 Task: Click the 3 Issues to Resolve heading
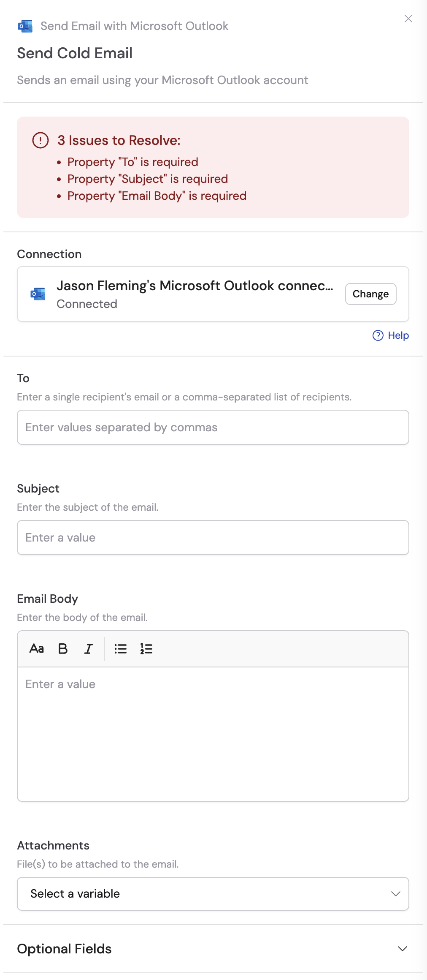[119, 140]
